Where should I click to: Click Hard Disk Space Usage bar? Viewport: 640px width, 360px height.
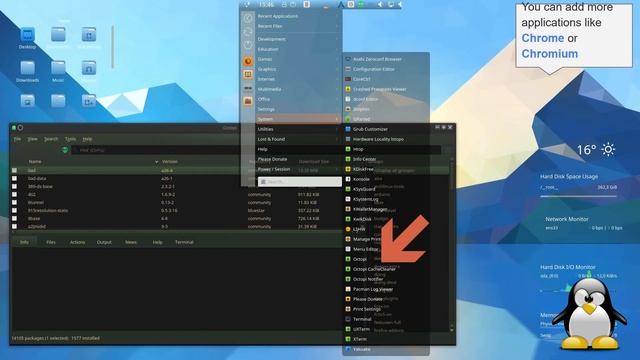(x=578, y=196)
